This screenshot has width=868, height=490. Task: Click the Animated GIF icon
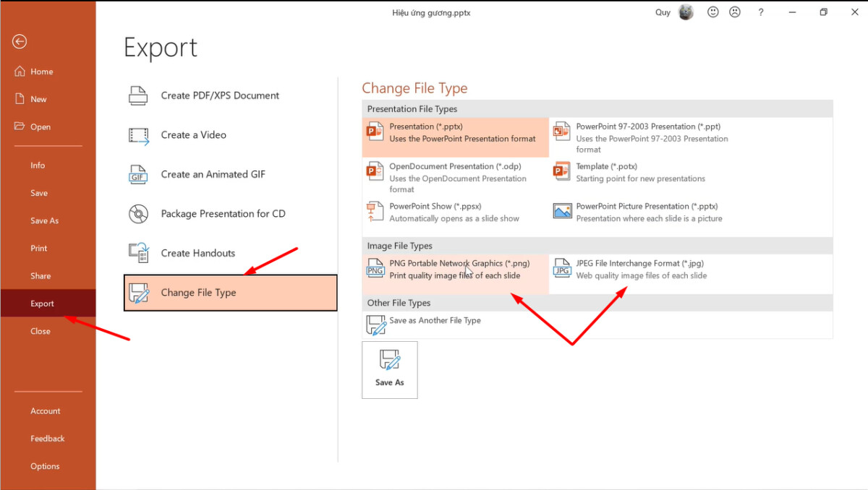pos(138,174)
